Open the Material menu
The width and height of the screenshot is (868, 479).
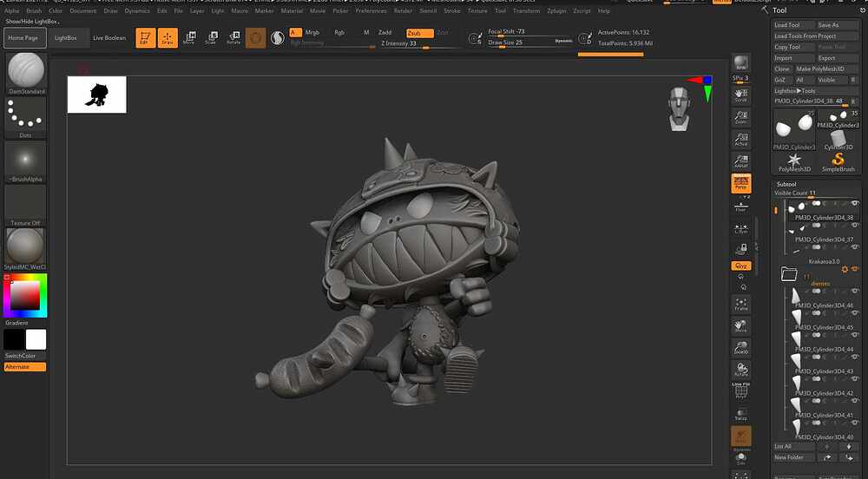[292, 10]
